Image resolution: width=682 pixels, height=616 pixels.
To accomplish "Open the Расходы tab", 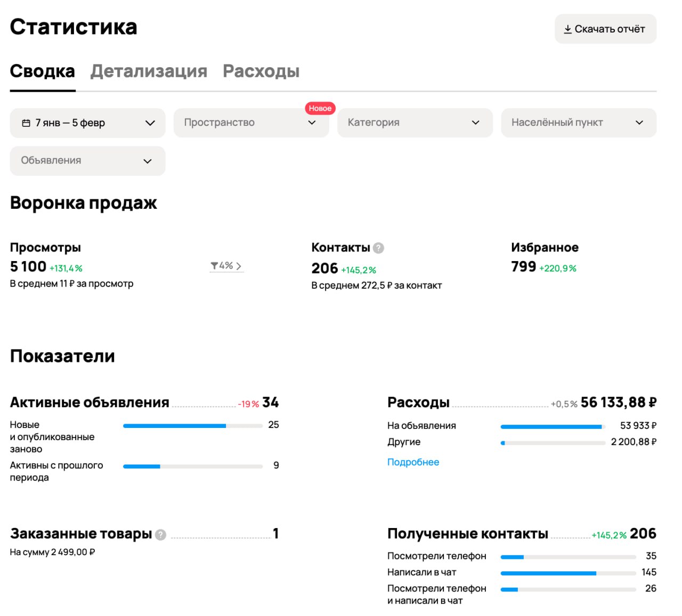I will click(261, 71).
